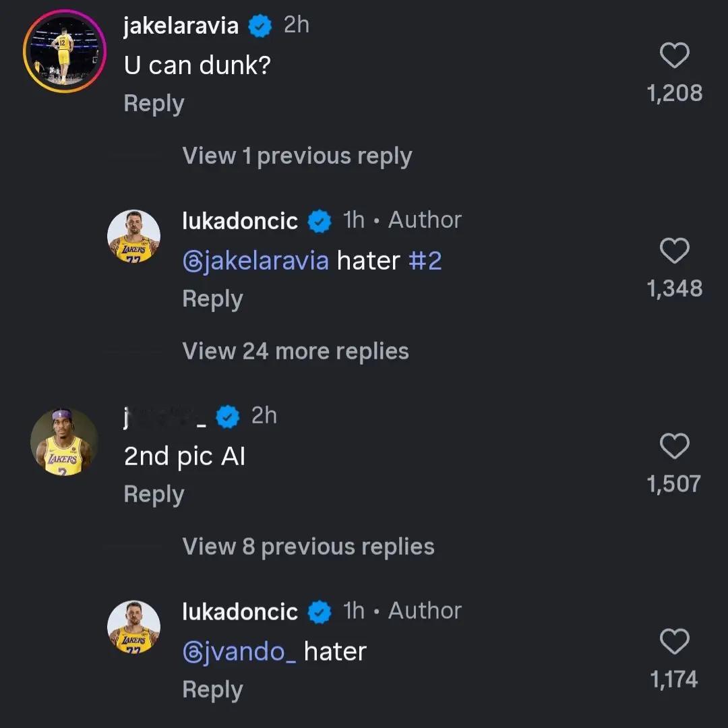Expand "View 8 previous replies"

click(x=308, y=547)
